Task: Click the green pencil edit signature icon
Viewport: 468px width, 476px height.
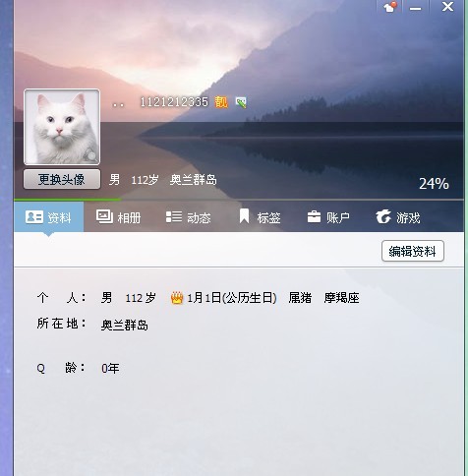Action: coord(241,102)
